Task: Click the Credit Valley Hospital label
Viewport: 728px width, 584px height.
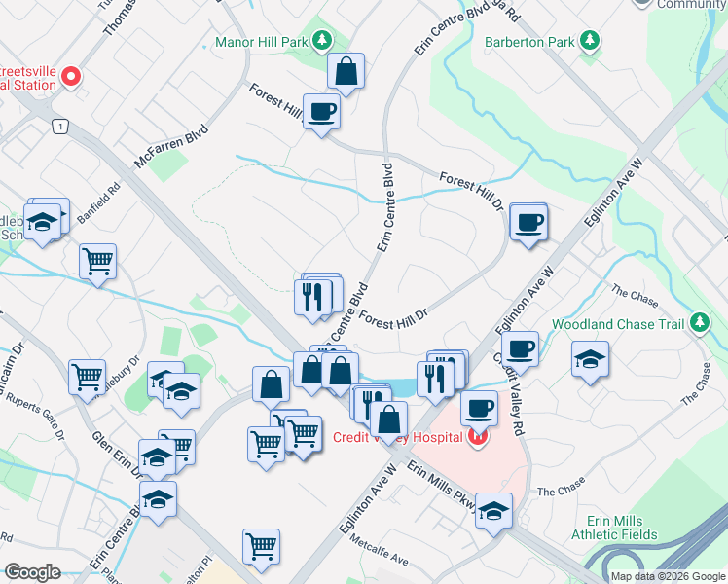Action: click(398, 437)
